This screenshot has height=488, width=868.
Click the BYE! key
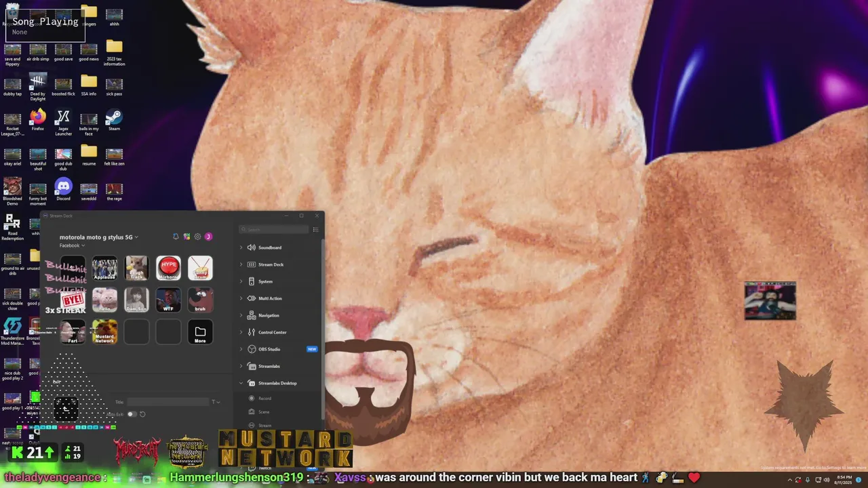(73, 300)
